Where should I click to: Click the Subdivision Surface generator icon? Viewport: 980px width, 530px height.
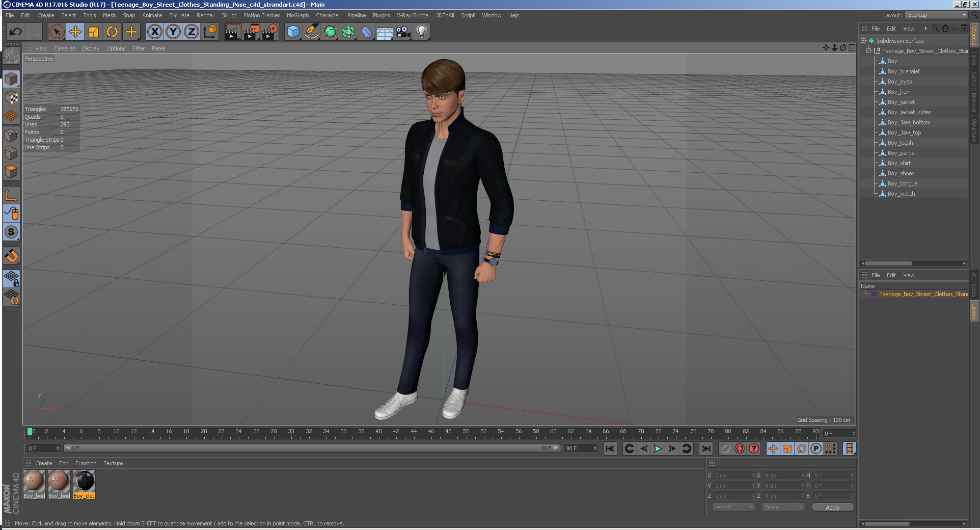click(x=330, y=32)
